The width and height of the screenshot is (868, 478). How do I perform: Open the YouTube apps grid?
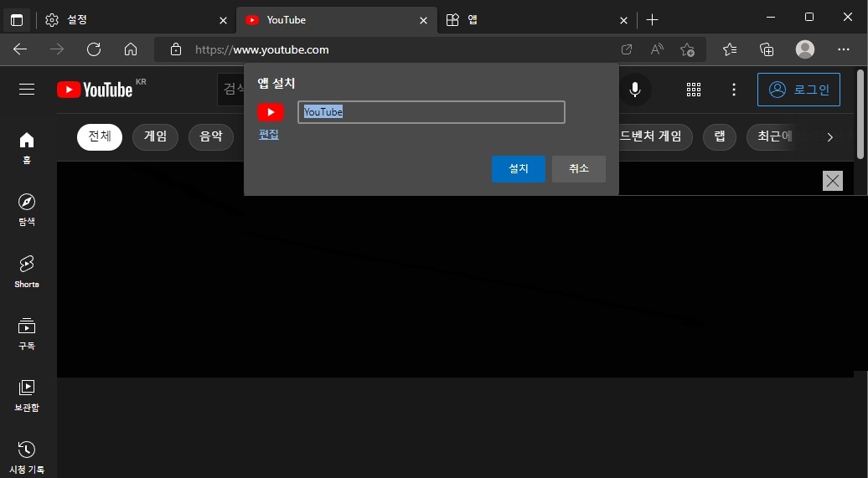point(694,90)
